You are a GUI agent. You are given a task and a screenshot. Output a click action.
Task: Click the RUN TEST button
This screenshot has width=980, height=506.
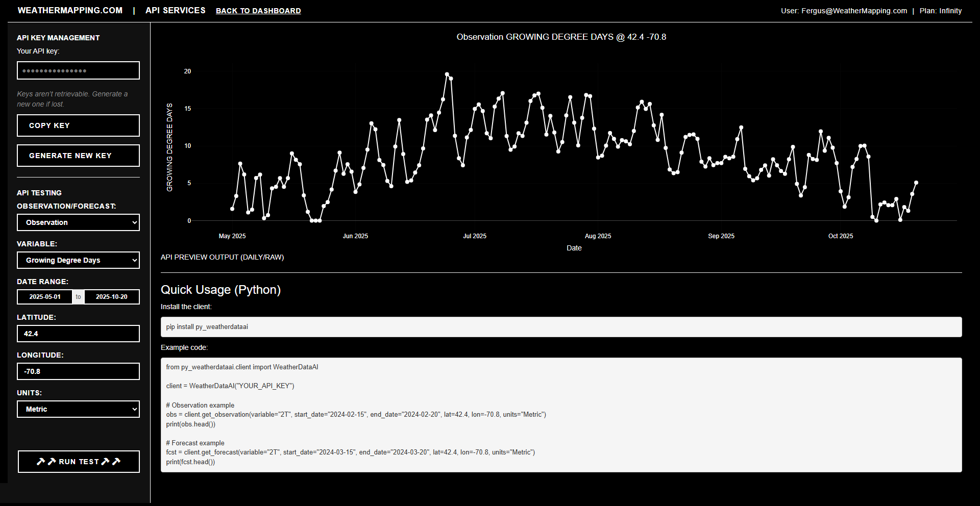coord(78,461)
